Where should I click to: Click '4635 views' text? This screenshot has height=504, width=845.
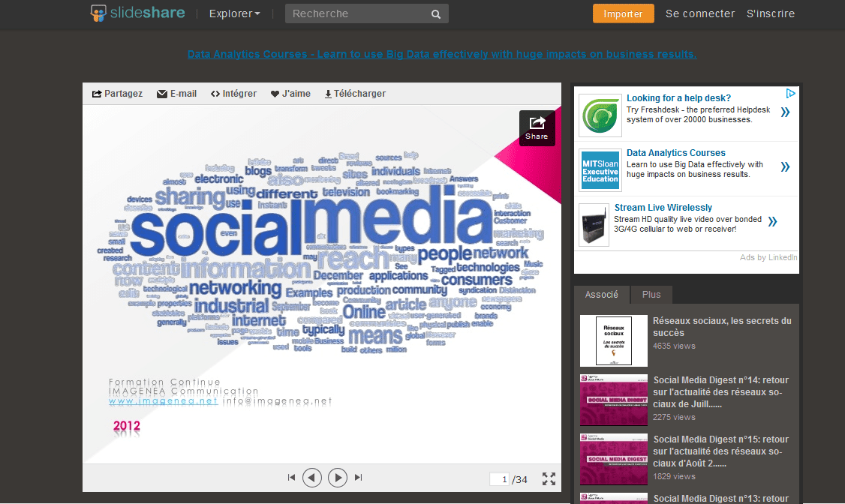click(674, 346)
